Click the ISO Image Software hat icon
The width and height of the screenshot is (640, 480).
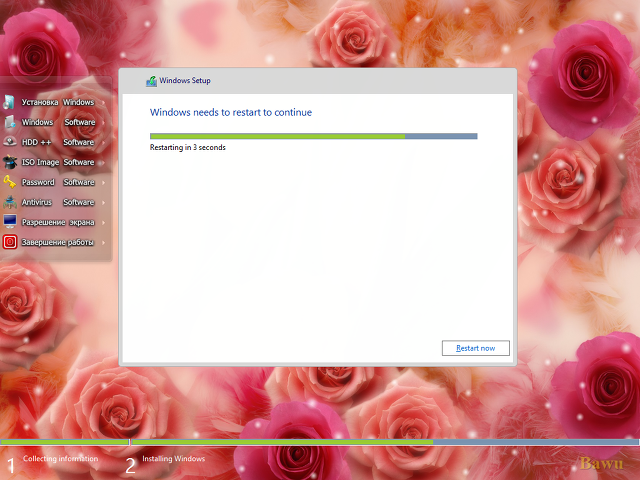click(x=9, y=162)
